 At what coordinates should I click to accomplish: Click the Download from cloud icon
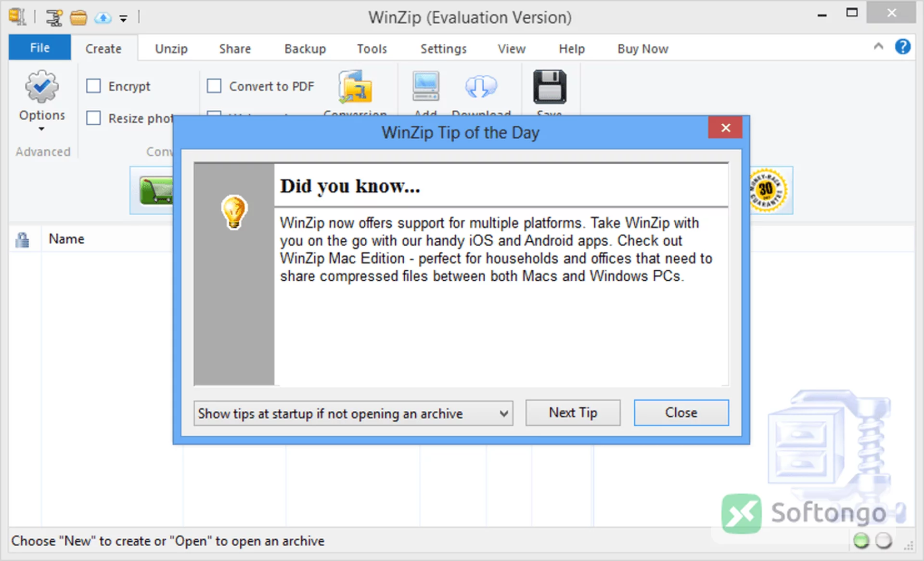(x=481, y=87)
